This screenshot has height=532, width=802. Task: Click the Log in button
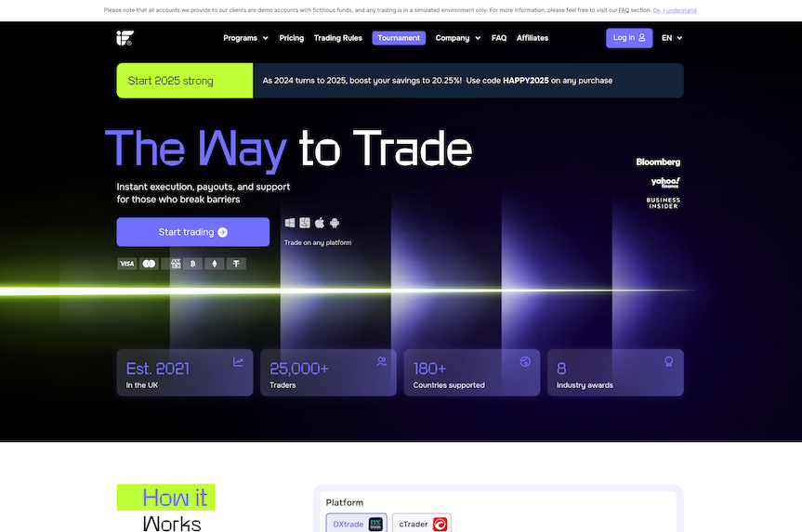(x=629, y=38)
